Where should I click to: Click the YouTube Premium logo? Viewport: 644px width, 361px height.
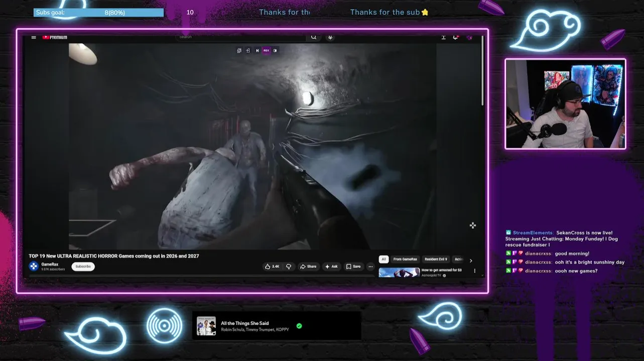click(55, 37)
